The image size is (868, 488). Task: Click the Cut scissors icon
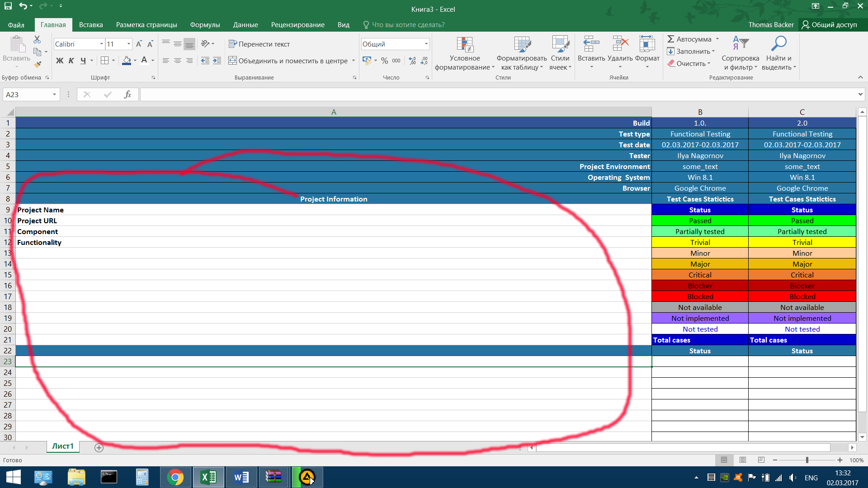pyautogui.click(x=37, y=40)
